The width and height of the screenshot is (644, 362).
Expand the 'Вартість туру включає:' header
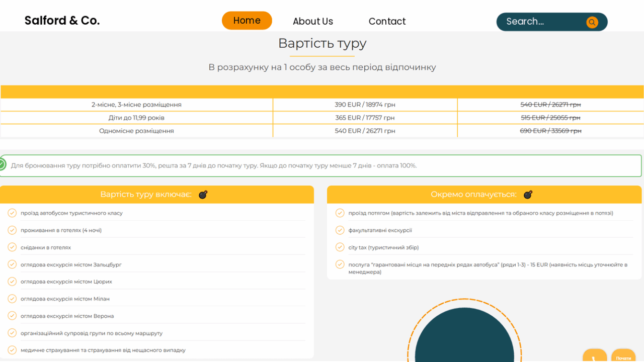(145, 195)
